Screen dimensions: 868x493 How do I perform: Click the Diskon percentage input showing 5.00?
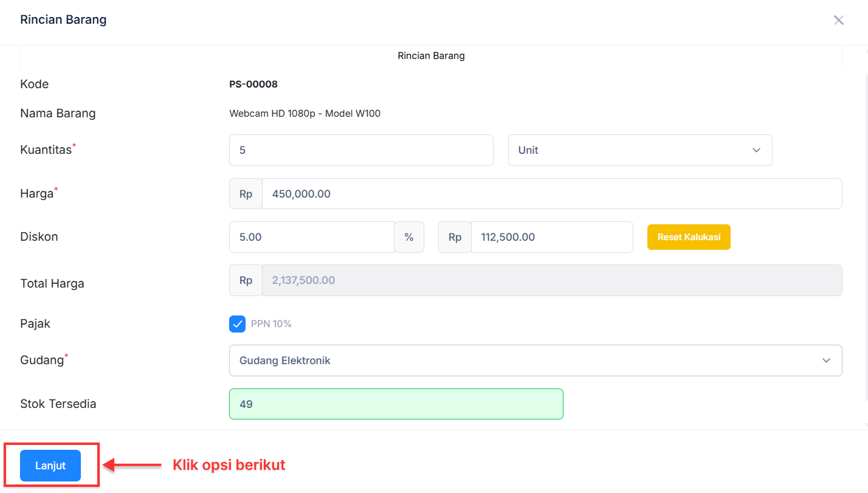pyautogui.click(x=311, y=237)
